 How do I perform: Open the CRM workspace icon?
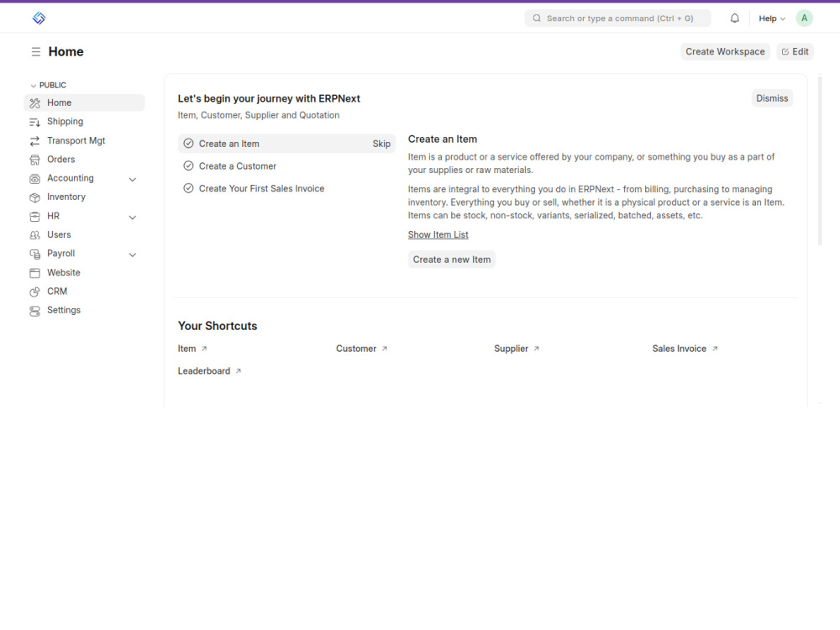(x=34, y=291)
